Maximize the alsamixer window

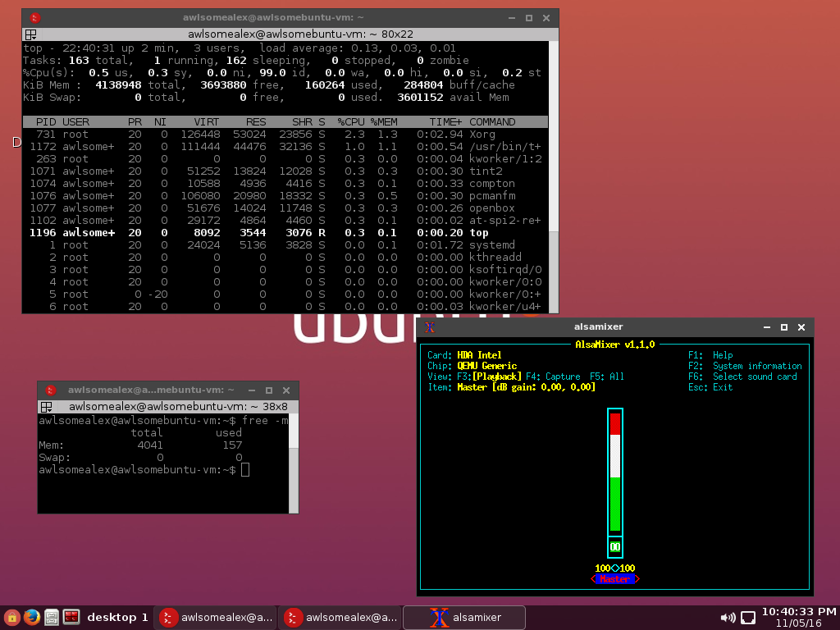pyautogui.click(x=783, y=326)
